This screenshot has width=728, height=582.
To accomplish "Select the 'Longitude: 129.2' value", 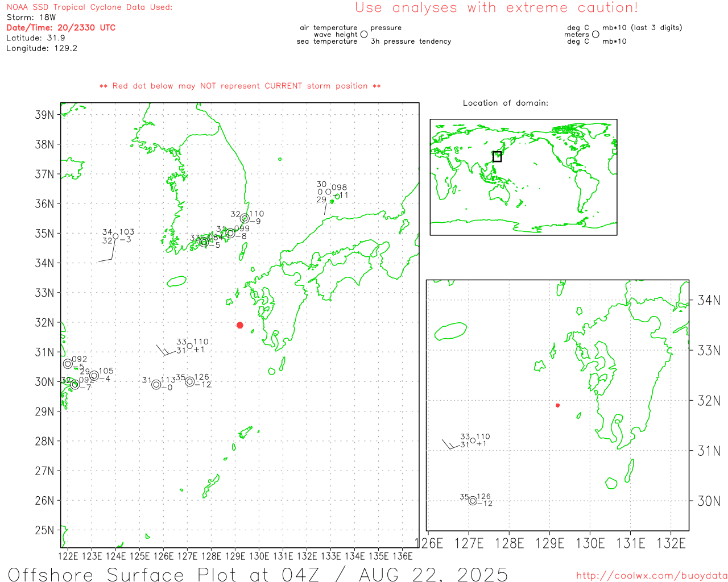I will tap(42, 48).
